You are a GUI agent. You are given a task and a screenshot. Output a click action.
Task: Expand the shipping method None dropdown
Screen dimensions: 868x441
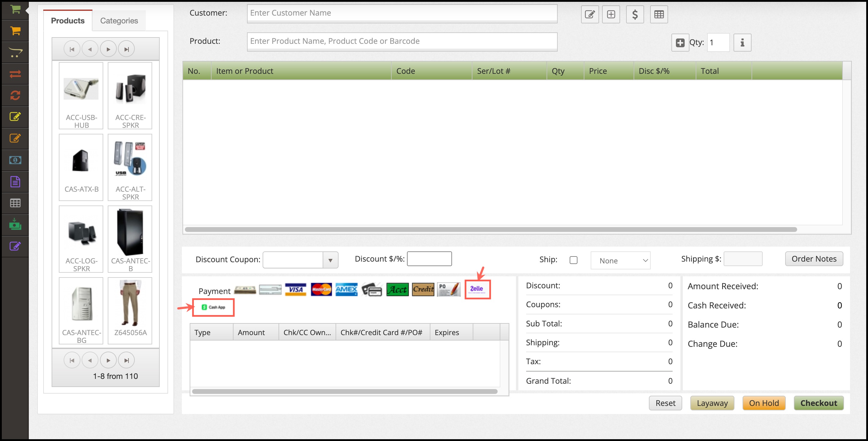click(620, 260)
